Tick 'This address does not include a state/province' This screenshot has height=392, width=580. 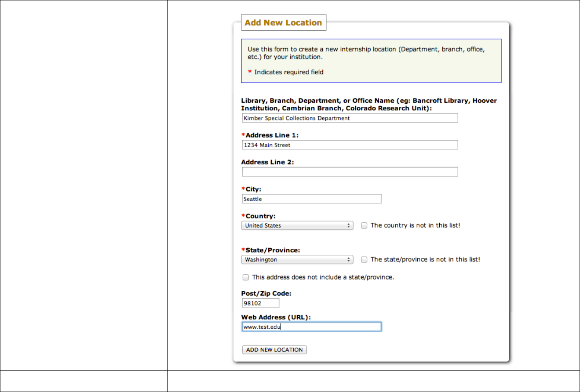point(245,277)
